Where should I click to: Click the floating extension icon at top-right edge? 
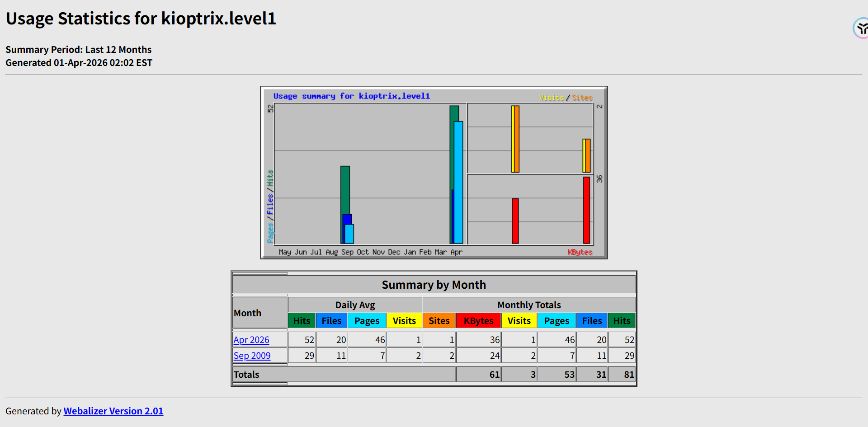point(861,28)
